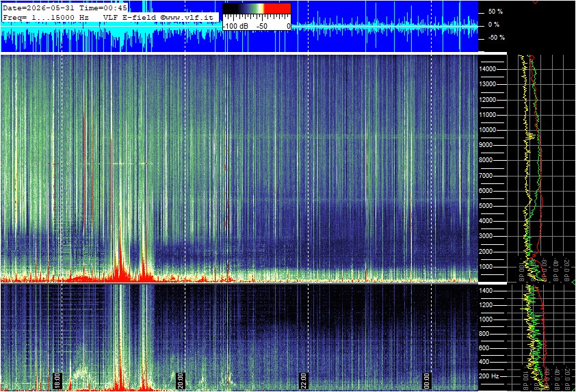Click the -50 % amplitude label
This screenshot has width=576, height=392.
point(497,38)
